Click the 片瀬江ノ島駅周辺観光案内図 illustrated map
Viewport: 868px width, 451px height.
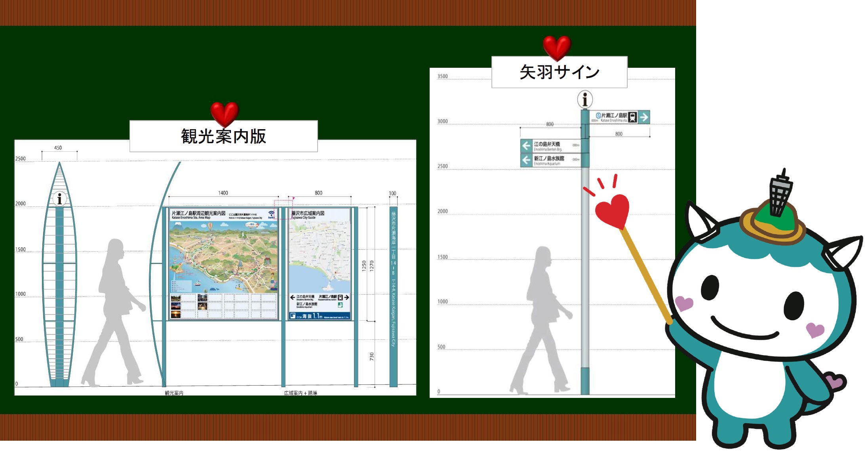(x=223, y=257)
